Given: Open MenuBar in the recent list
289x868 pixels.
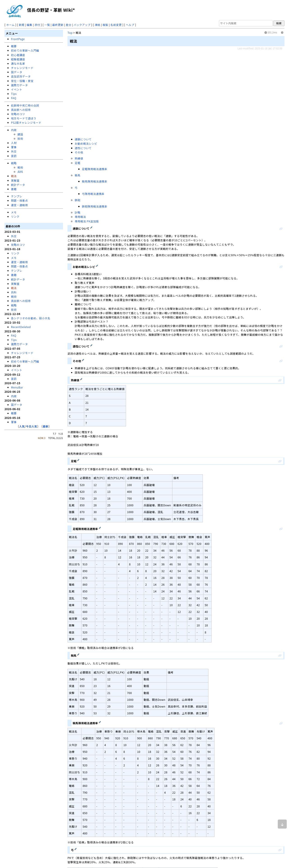Looking at the screenshot, I should click(x=17, y=388).
